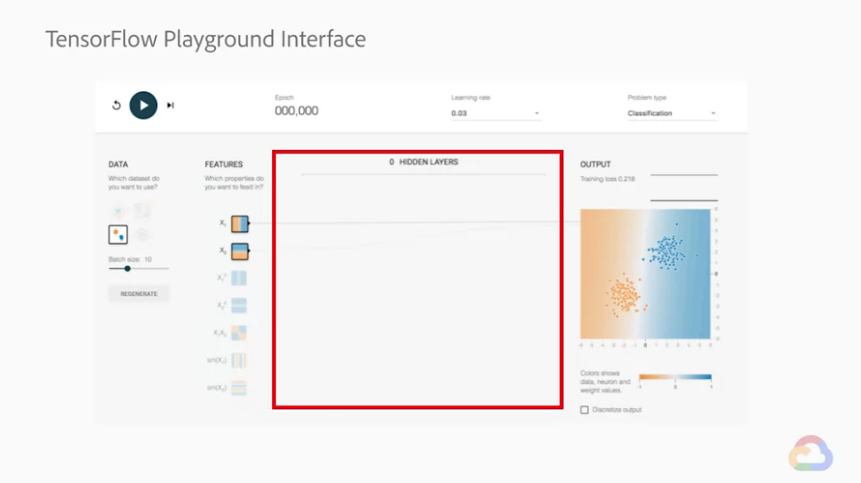The width and height of the screenshot is (861, 483).
Task: Toggle the X2 feature input
Action: 240,251
